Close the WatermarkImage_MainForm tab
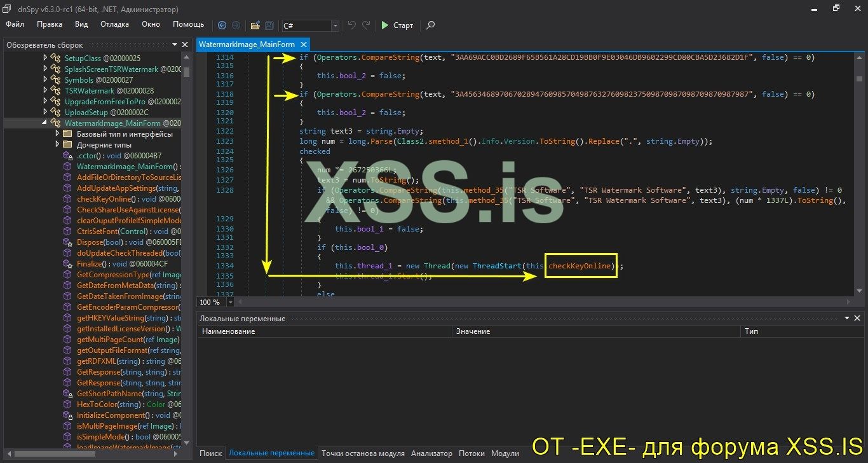Image resolution: width=868 pixels, height=463 pixels. coord(304,45)
